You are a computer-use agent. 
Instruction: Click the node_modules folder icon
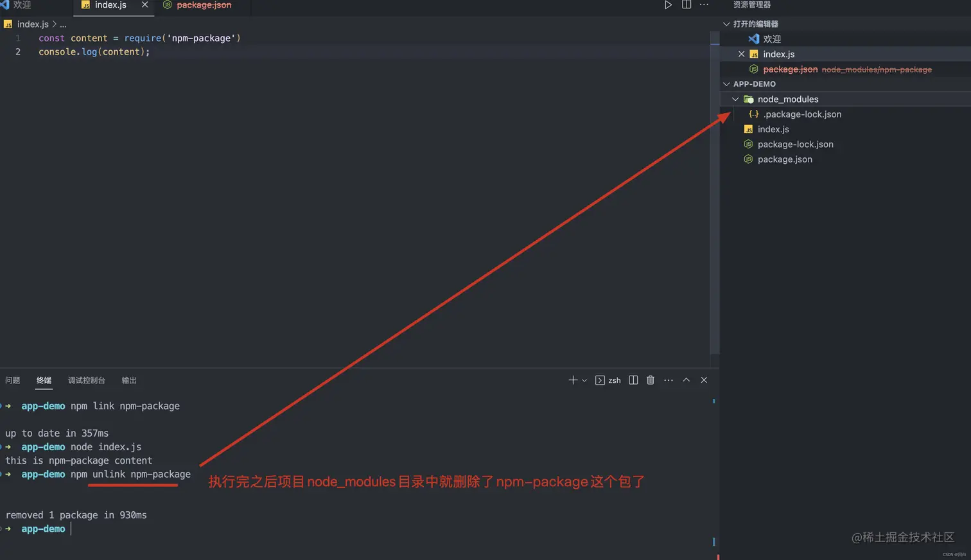(748, 99)
